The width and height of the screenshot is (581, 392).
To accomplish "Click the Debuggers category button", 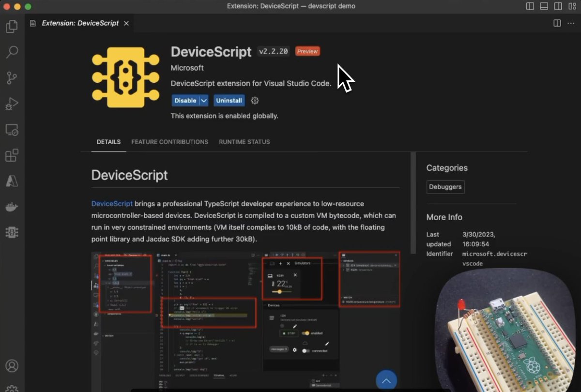I will point(445,187).
